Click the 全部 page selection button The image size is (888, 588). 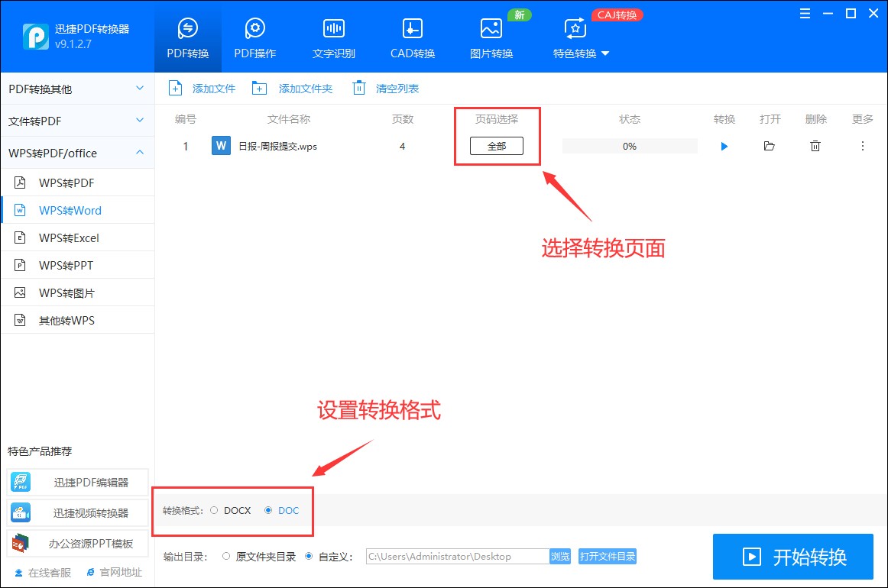click(497, 146)
